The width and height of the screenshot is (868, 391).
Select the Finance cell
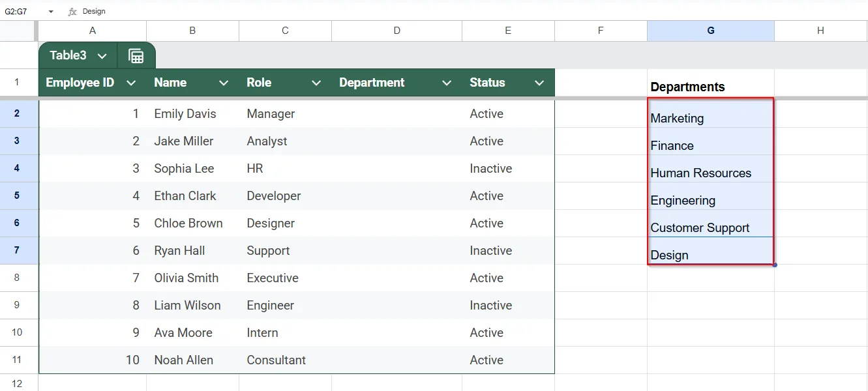coord(711,141)
